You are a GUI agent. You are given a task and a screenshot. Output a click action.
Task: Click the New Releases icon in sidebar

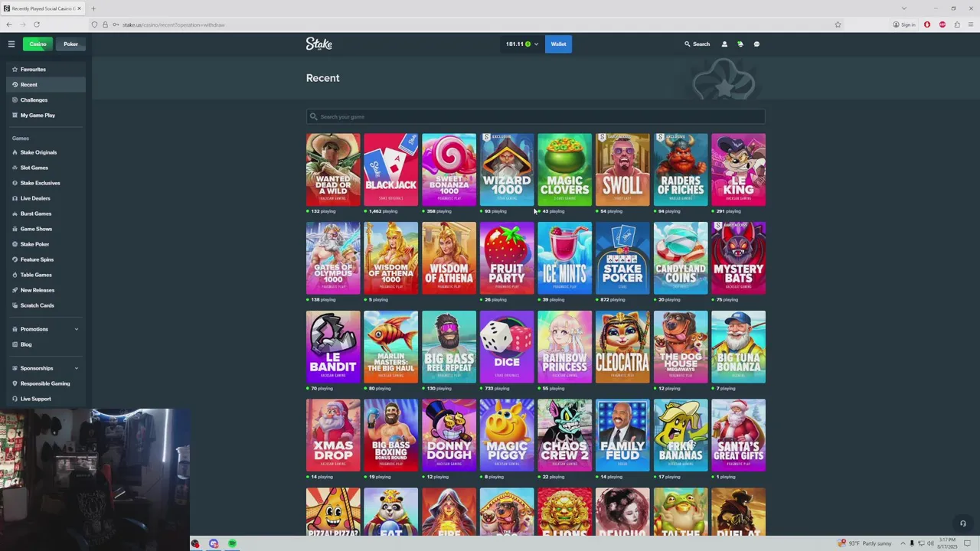click(15, 290)
